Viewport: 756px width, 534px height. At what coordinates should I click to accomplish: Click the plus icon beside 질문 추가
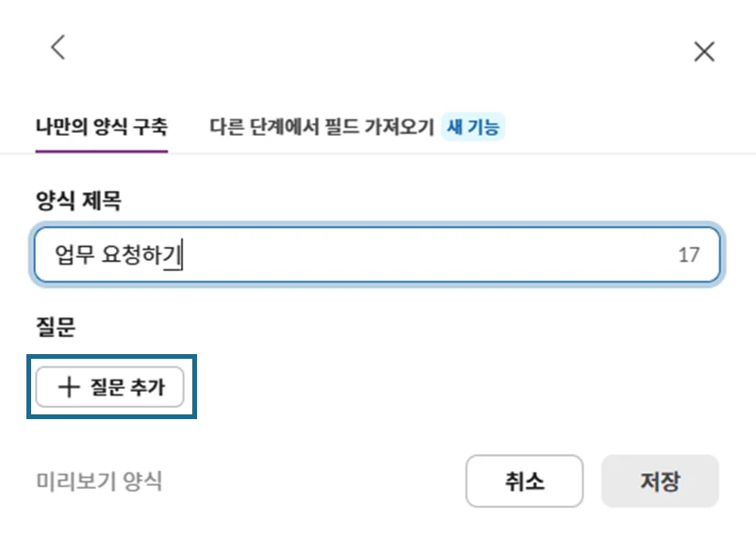68,387
